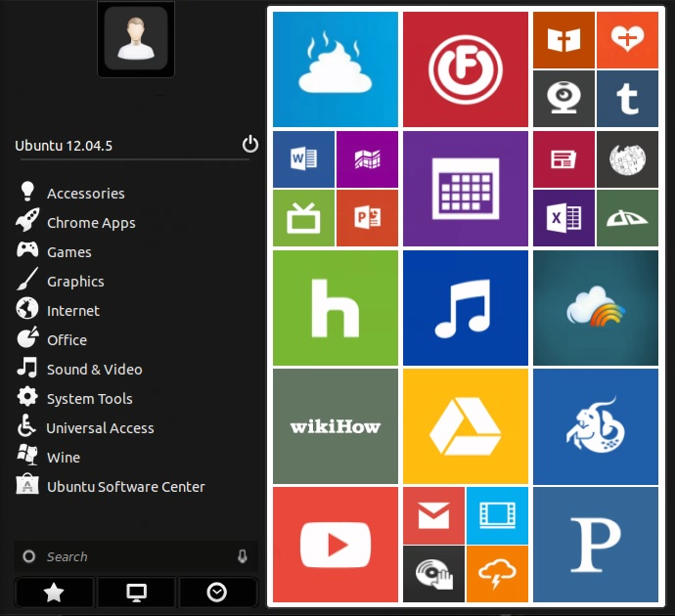Open the webcam tile
The height and width of the screenshot is (616, 675).
point(563,99)
